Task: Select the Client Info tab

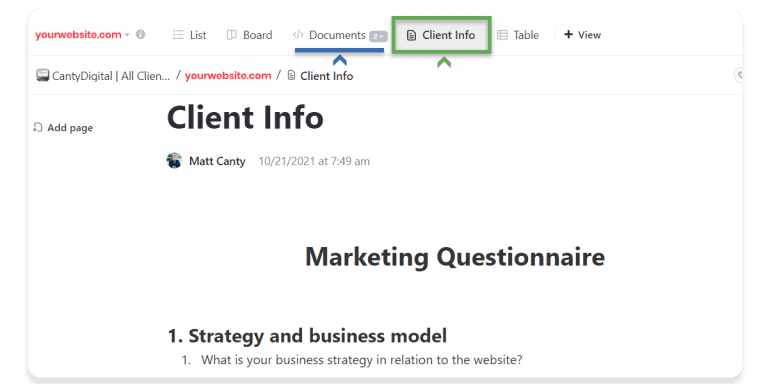Action: tap(441, 35)
